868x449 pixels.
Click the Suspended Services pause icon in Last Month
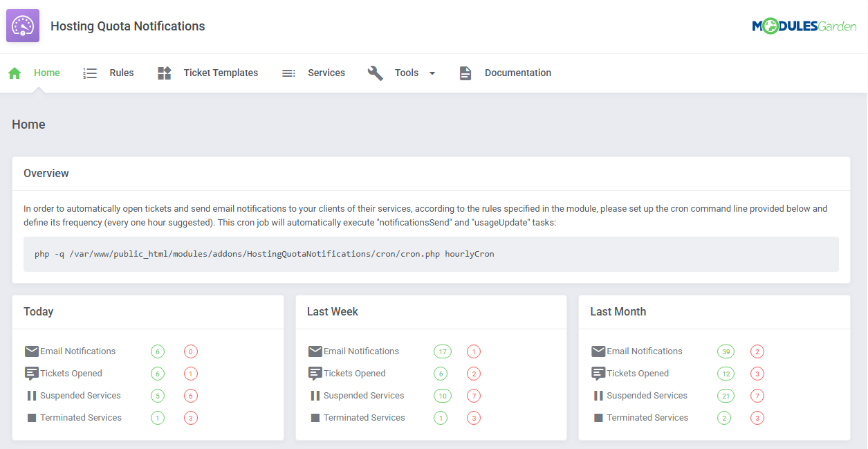pyautogui.click(x=598, y=395)
